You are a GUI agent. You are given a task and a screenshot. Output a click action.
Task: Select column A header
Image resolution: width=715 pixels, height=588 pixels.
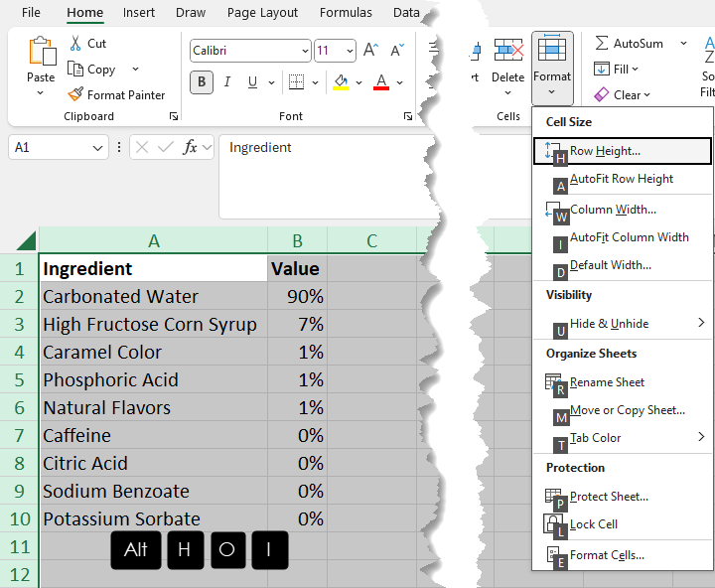[x=153, y=240]
